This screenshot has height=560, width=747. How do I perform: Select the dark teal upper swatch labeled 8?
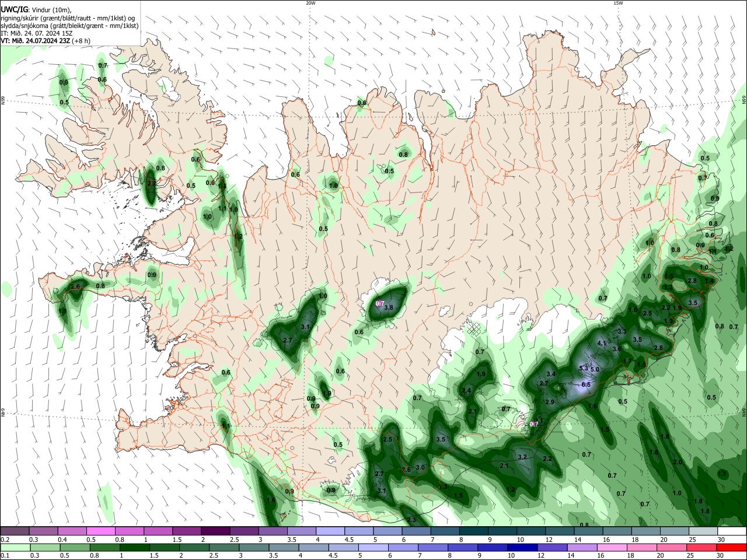pos(474,531)
